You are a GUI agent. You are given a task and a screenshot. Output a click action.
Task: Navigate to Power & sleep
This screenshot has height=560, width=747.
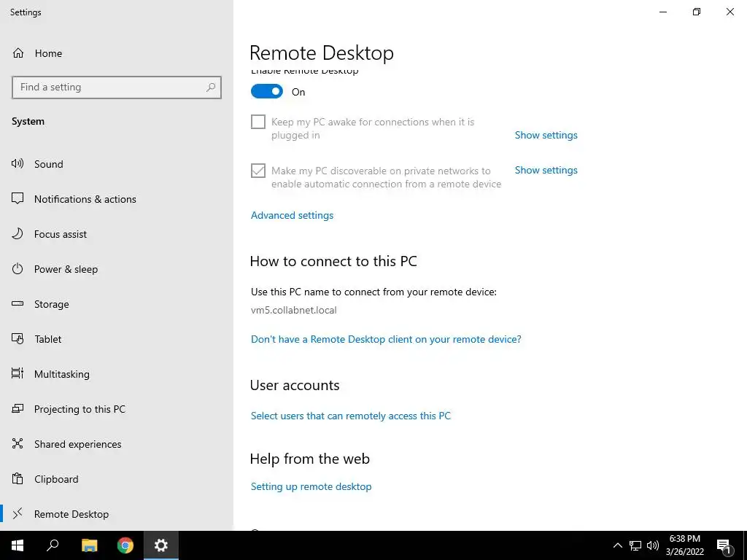click(117, 269)
